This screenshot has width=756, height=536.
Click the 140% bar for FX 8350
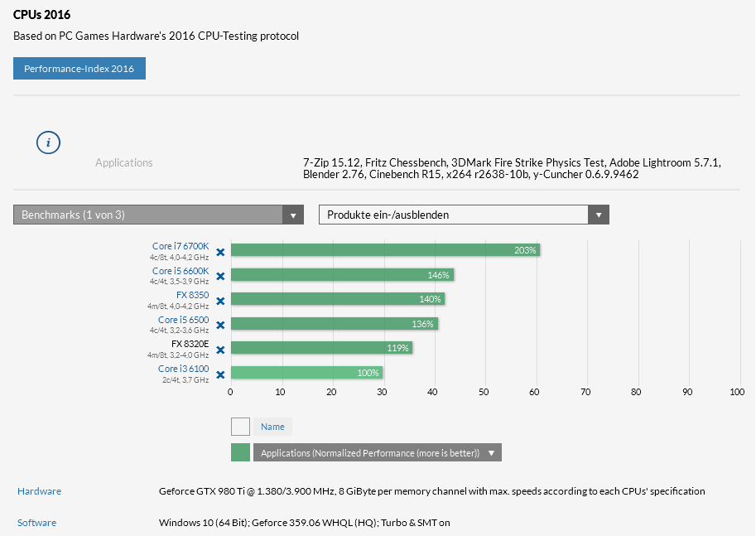pos(338,299)
